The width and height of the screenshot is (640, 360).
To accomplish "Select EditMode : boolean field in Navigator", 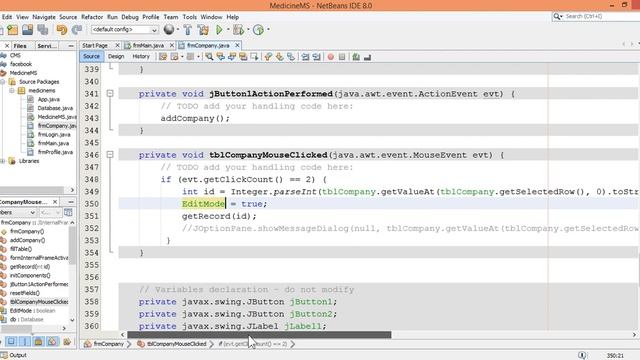I will pyautogui.click(x=33, y=311).
